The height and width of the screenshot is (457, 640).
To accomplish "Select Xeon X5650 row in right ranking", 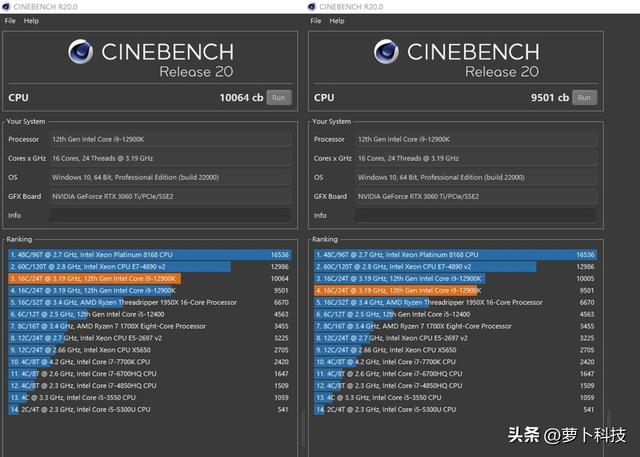I will tap(455, 350).
